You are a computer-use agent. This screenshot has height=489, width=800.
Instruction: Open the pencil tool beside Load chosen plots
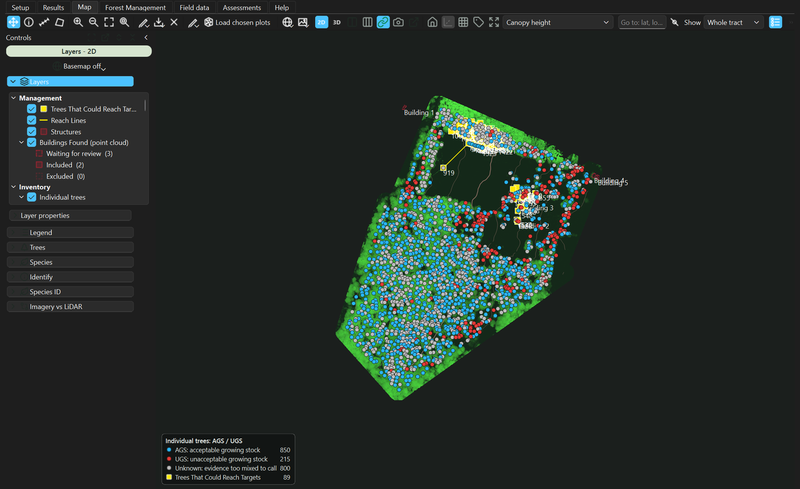coord(193,22)
